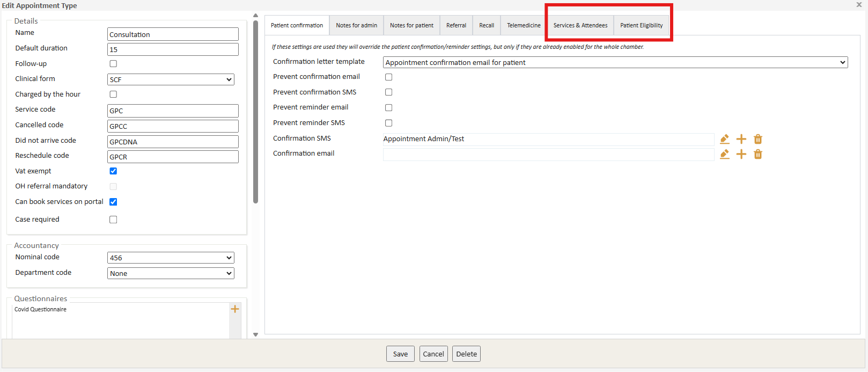Delete the Confirmation email entry
The height and width of the screenshot is (372, 868).
point(757,155)
